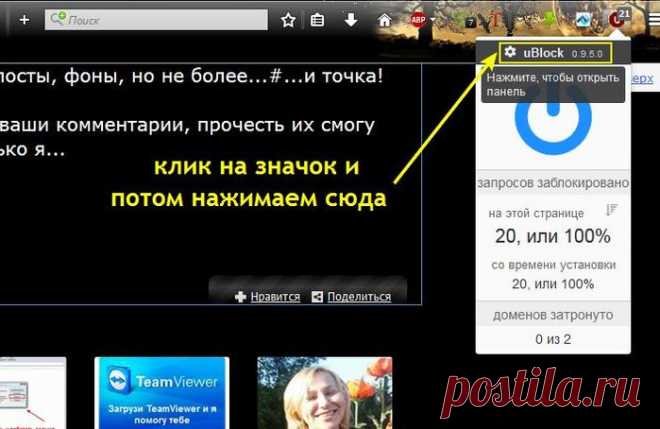Click '20, или 100%' under 'на этой странице'
Image resolution: width=660 pixels, height=429 pixels.
click(553, 236)
